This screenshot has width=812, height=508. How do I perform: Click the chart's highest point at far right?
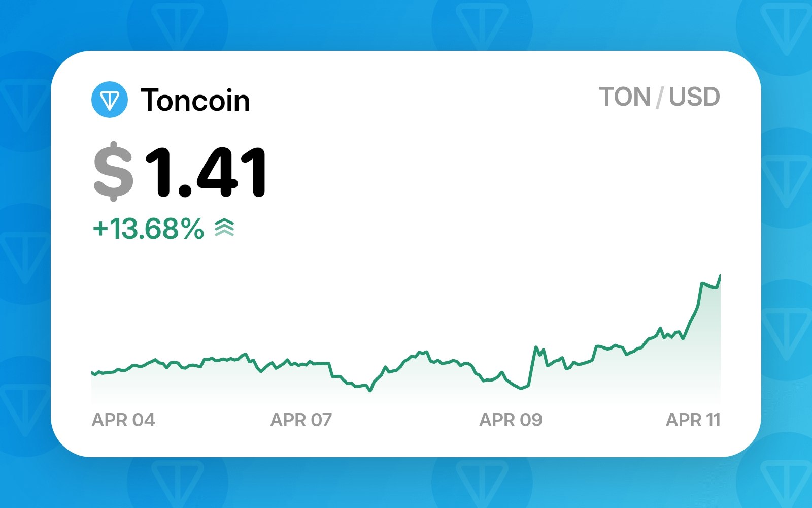click(x=720, y=276)
